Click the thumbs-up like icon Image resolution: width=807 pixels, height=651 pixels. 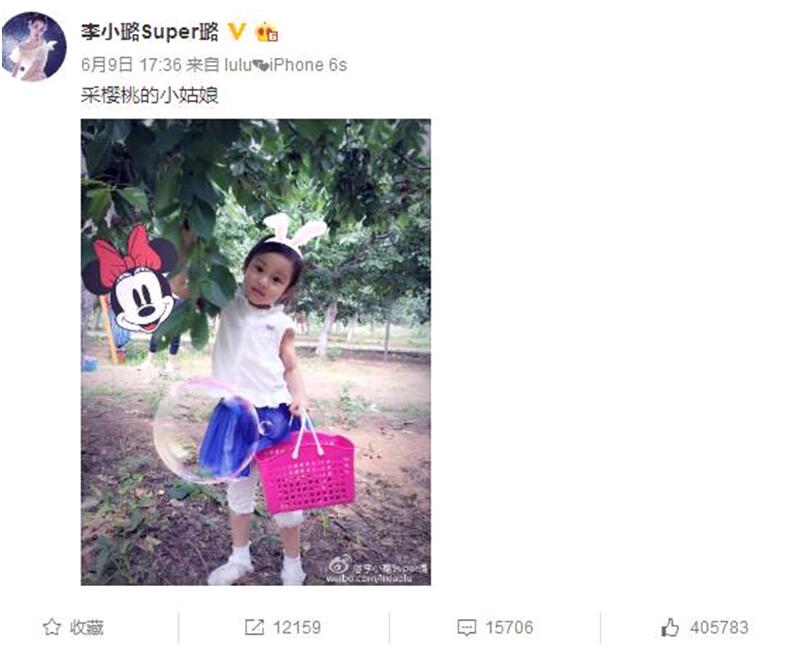[670, 627]
